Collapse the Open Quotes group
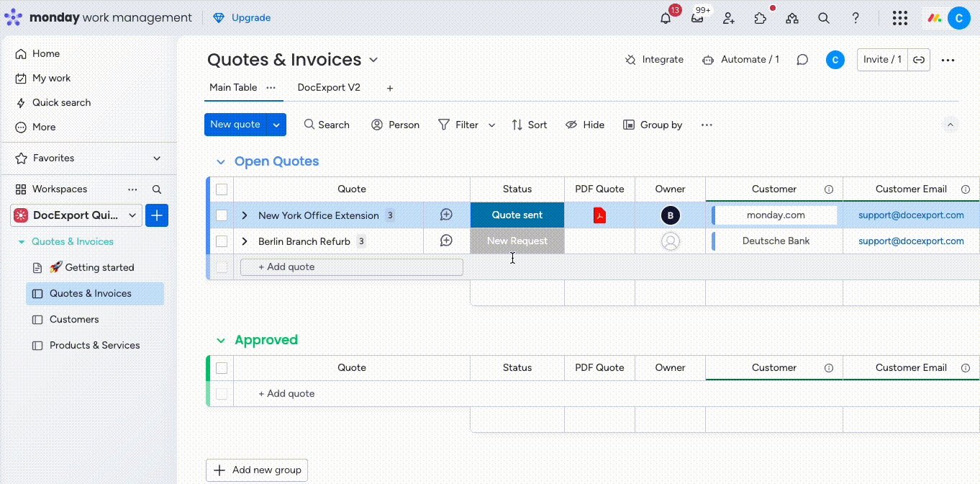Viewport: 980px width, 484px height. pos(221,162)
